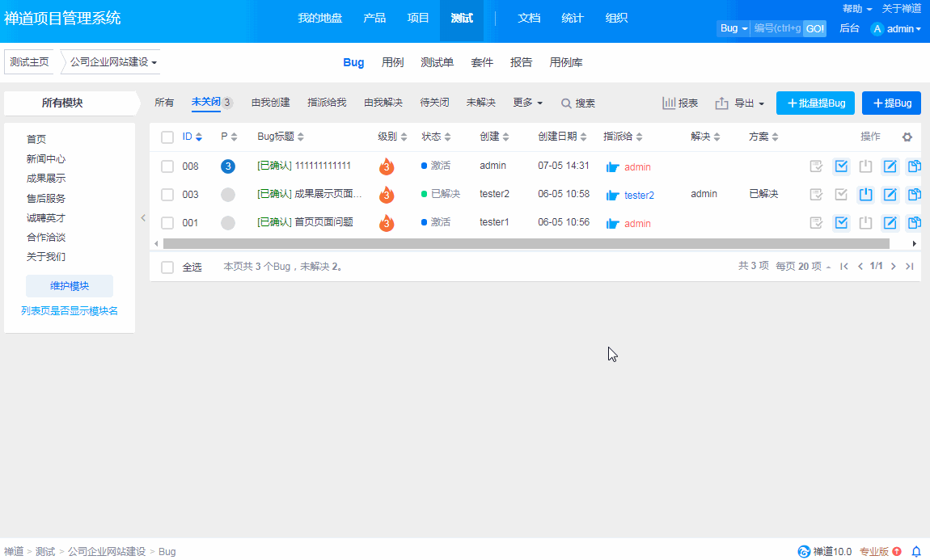Click the 提Bug button
This screenshot has height=560, width=930.
point(891,103)
